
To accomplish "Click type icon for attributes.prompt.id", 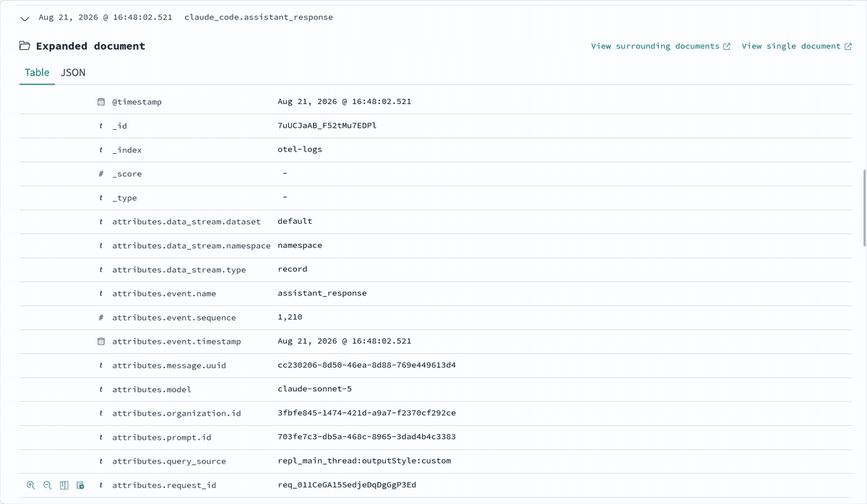I will tap(101, 438).
